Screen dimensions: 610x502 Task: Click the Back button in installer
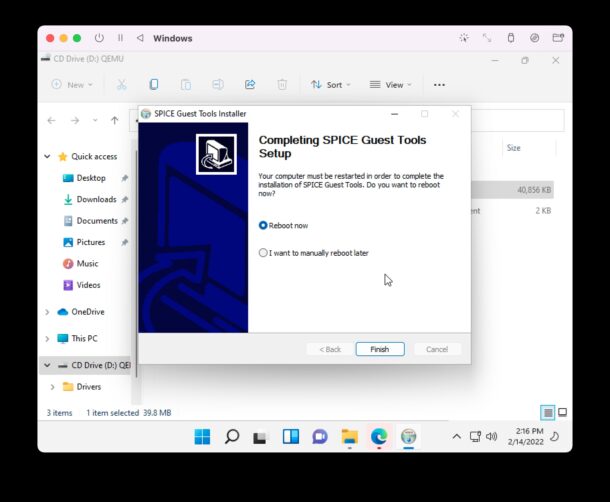point(330,349)
